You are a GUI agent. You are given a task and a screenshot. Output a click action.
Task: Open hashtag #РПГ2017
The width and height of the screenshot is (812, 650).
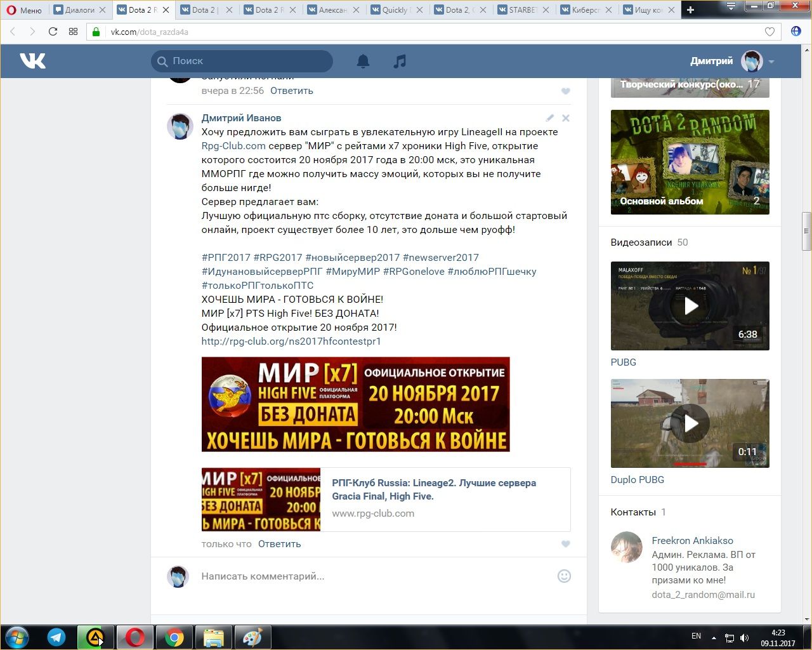(226, 258)
